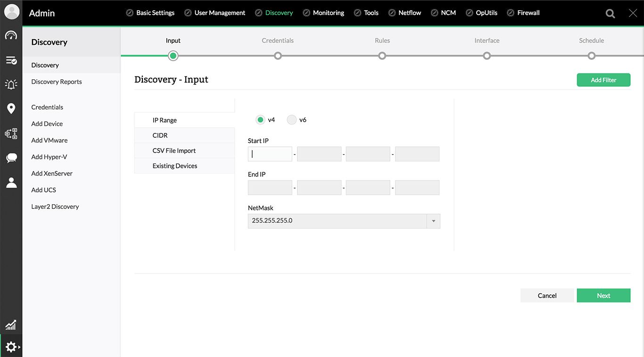This screenshot has height=357, width=644.
Task: Expand the NetMask dropdown arrow
Action: click(433, 221)
